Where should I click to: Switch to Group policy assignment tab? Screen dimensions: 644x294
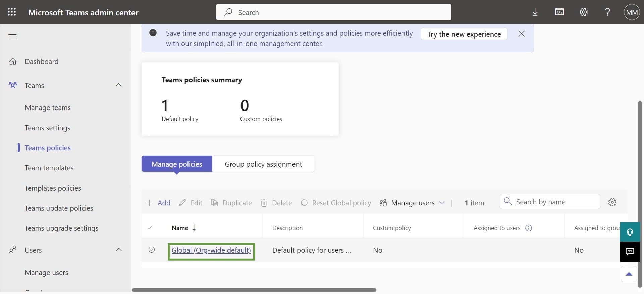point(263,164)
